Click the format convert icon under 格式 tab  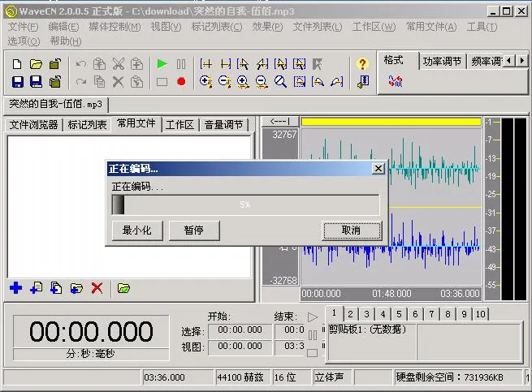pos(396,81)
